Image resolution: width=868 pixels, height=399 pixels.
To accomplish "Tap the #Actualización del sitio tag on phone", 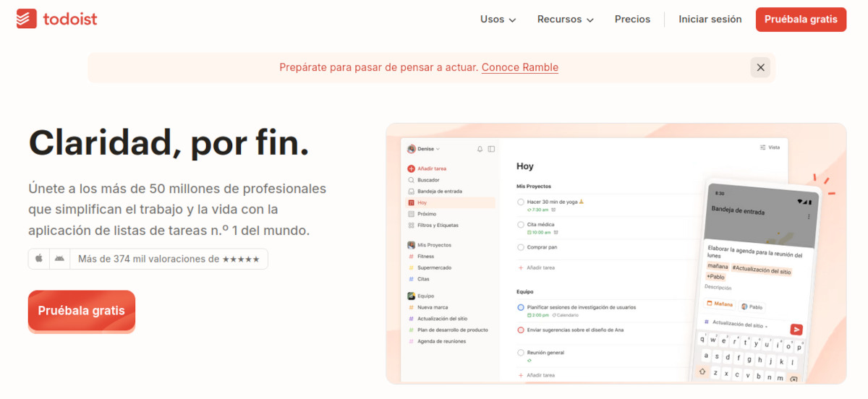I will point(761,270).
